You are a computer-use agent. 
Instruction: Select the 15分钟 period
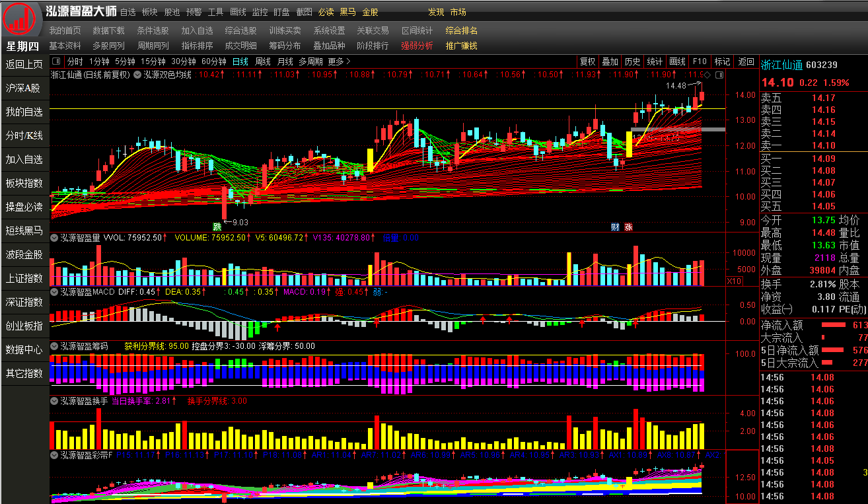coord(153,61)
